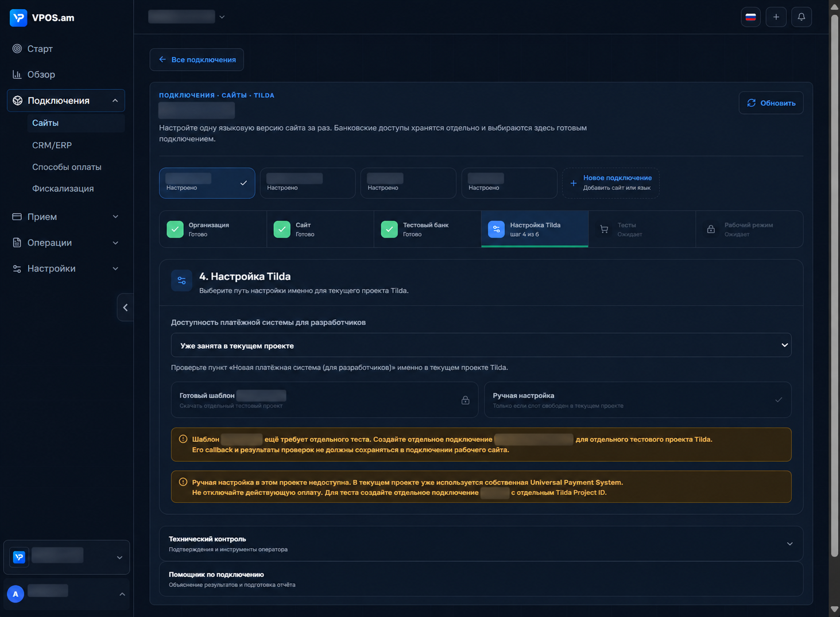Click the Операции document icon

(x=17, y=243)
